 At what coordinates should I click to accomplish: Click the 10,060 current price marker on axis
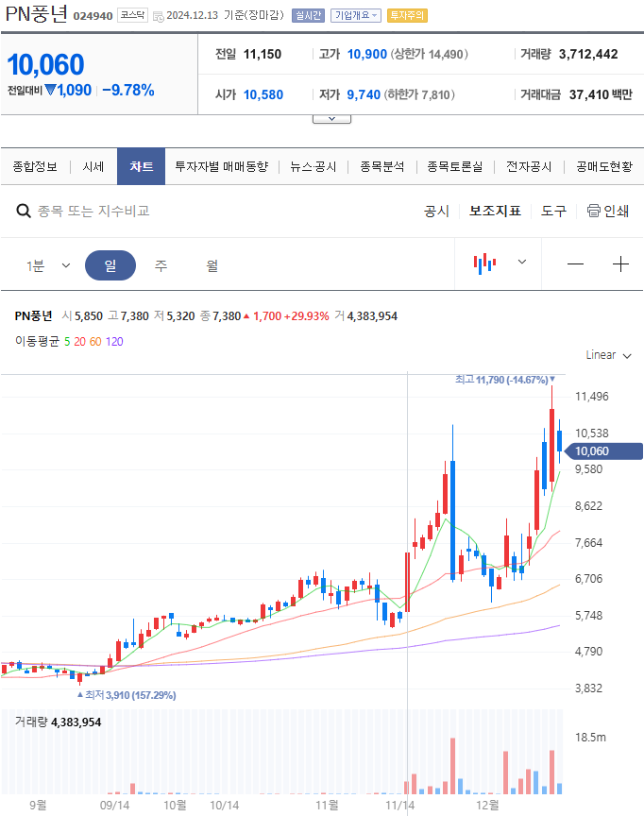coord(603,451)
